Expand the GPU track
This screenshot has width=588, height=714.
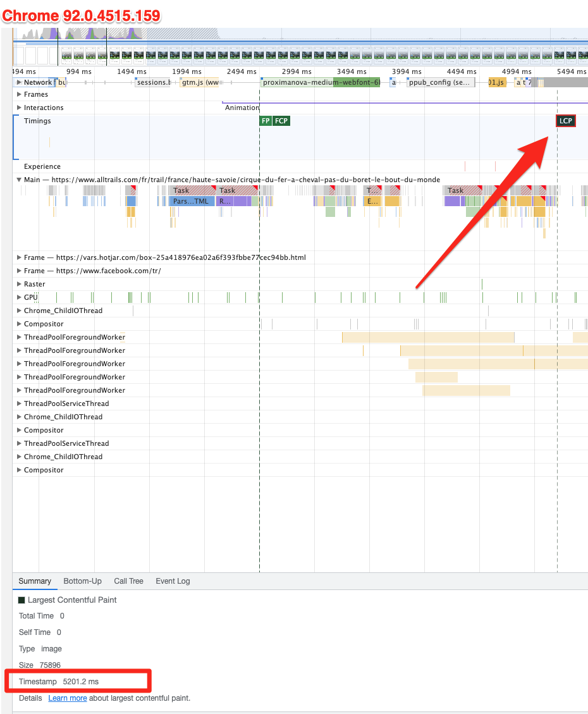tap(19, 297)
